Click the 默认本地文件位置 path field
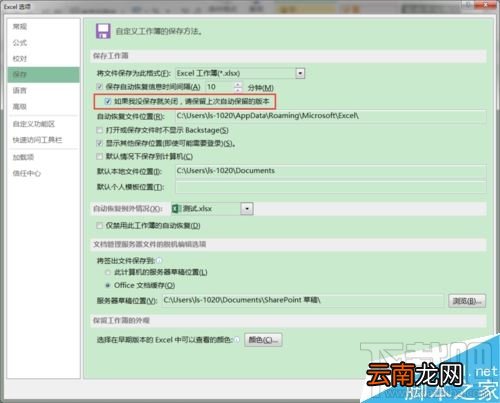 (330, 171)
